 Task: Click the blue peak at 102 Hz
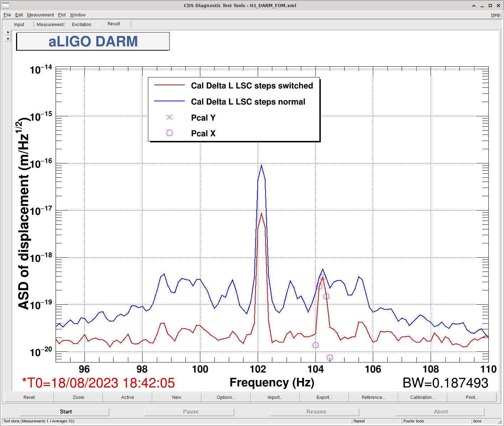point(261,166)
